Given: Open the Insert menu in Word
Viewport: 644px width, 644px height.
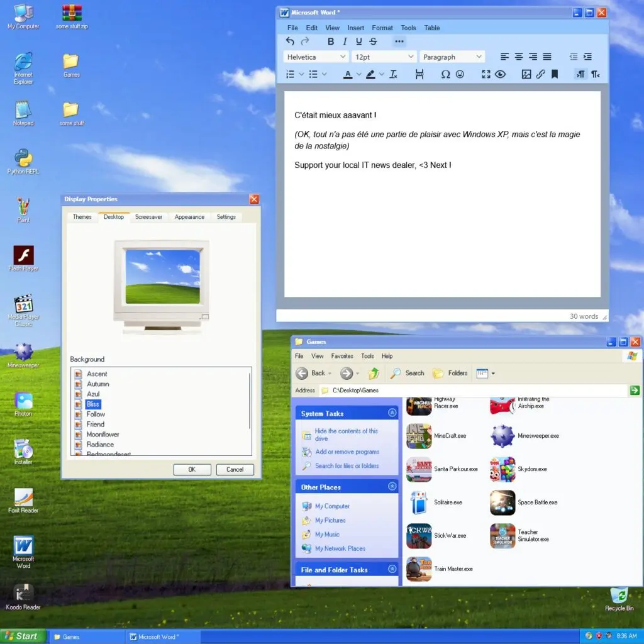Looking at the screenshot, I should tap(356, 28).
